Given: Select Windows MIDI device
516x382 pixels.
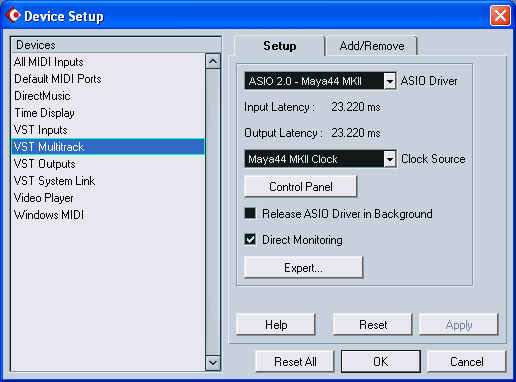Looking at the screenshot, I should (x=108, y=215).
